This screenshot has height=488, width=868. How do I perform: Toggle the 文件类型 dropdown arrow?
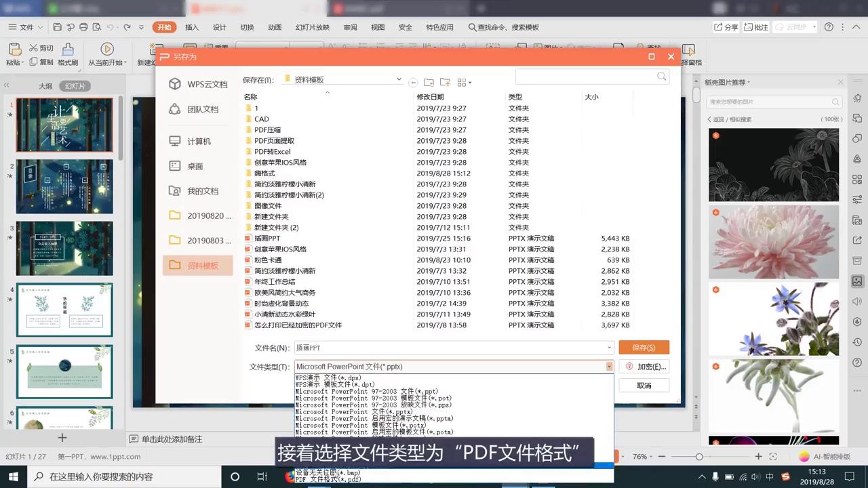609,367
